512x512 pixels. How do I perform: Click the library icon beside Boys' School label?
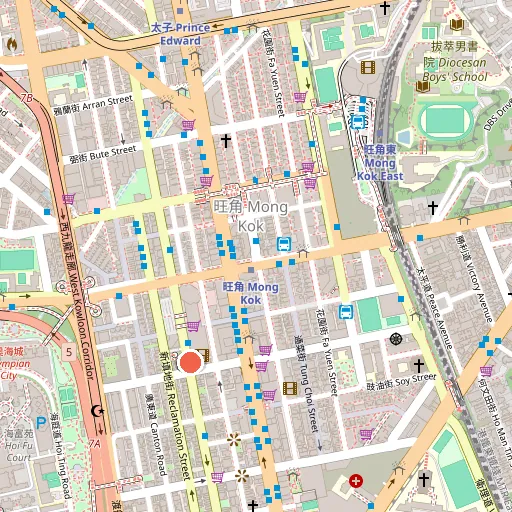[x=423, y=87]
